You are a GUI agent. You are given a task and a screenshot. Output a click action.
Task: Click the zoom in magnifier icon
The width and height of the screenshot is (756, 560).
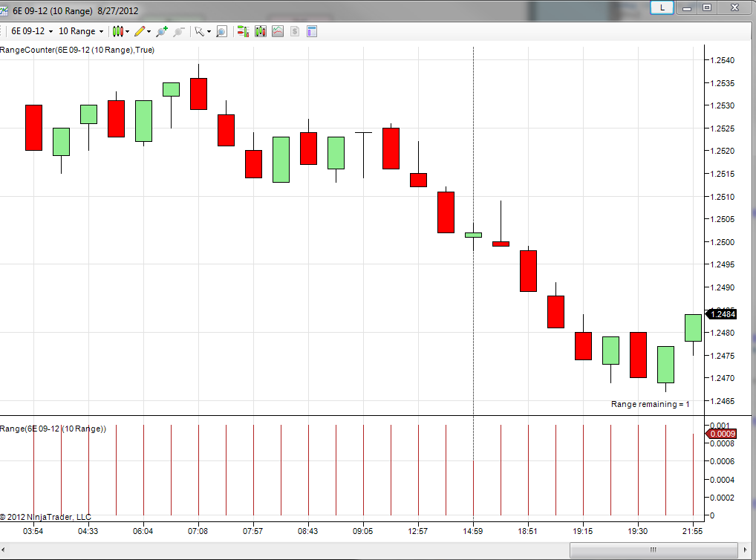click(162, 31)
